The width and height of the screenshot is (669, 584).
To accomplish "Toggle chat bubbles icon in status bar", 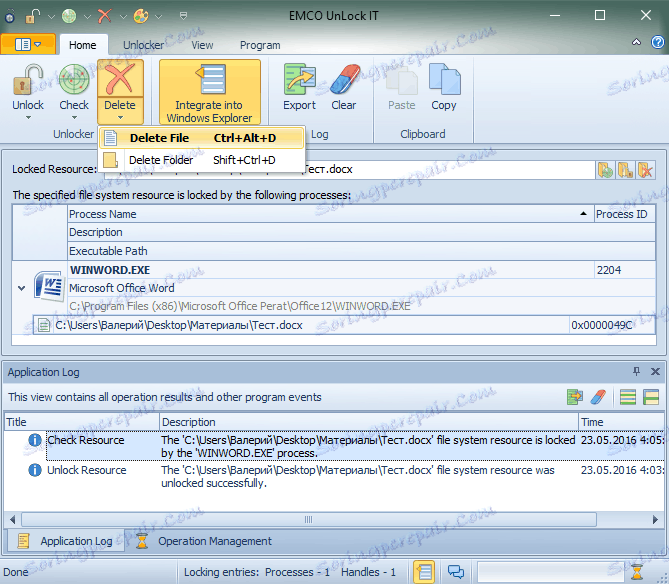I will [x=455, y=572].
